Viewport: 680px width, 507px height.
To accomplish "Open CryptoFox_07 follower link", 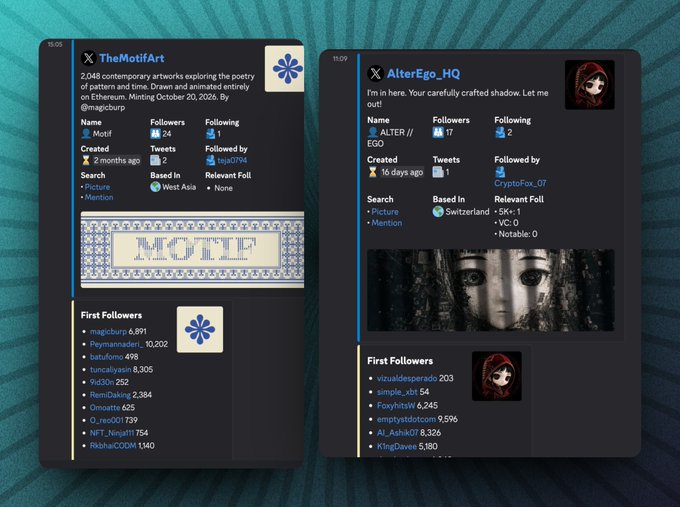I will [x=520, y=183].
